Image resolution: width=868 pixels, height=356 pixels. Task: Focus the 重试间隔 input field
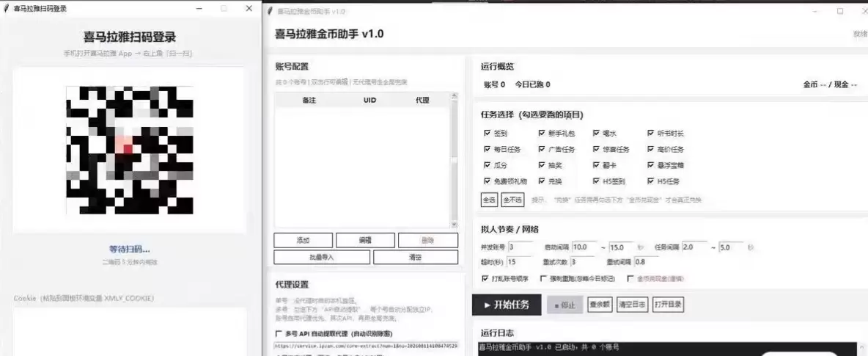[648, 262]
